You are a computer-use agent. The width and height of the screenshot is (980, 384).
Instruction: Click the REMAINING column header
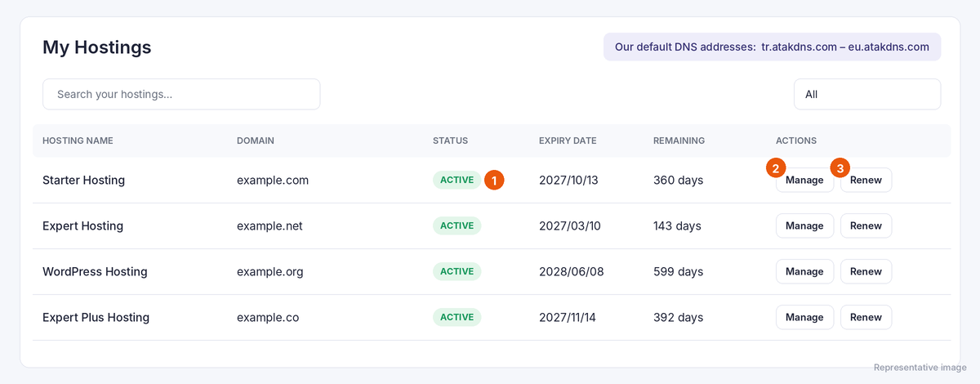point(679,141)
